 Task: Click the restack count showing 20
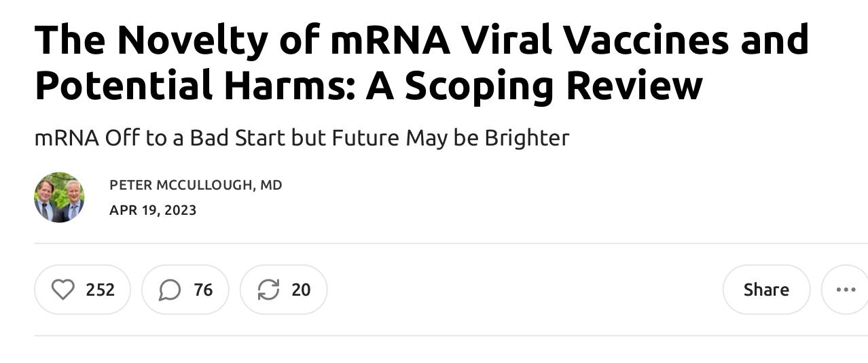click(x=301, y=290)
